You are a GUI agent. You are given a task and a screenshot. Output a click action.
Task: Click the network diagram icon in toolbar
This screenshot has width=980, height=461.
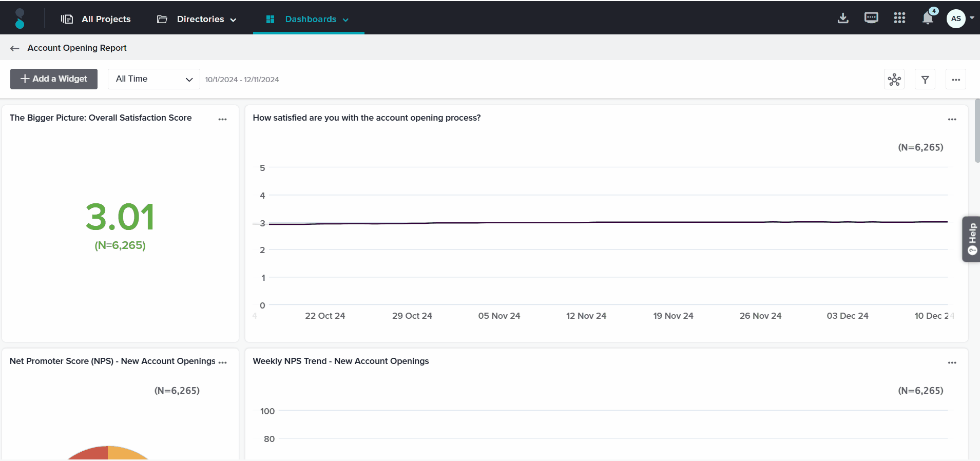(894, 80)
